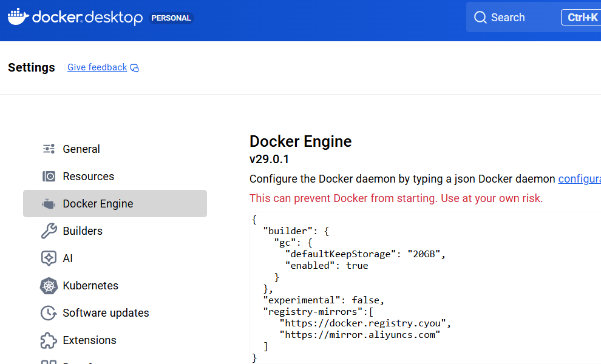Click in the Search field
601x364 pixels.
(x=516, y=18)
